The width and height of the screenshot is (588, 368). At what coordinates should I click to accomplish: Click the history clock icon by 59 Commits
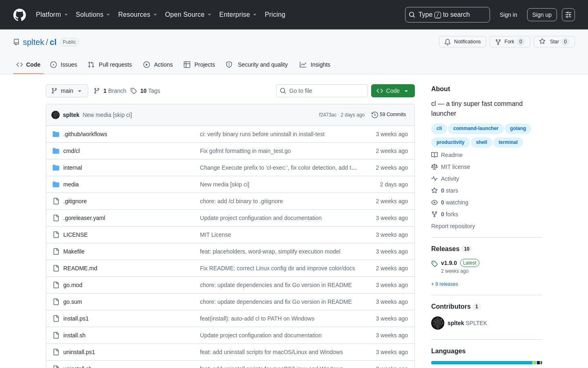point(374,115)
